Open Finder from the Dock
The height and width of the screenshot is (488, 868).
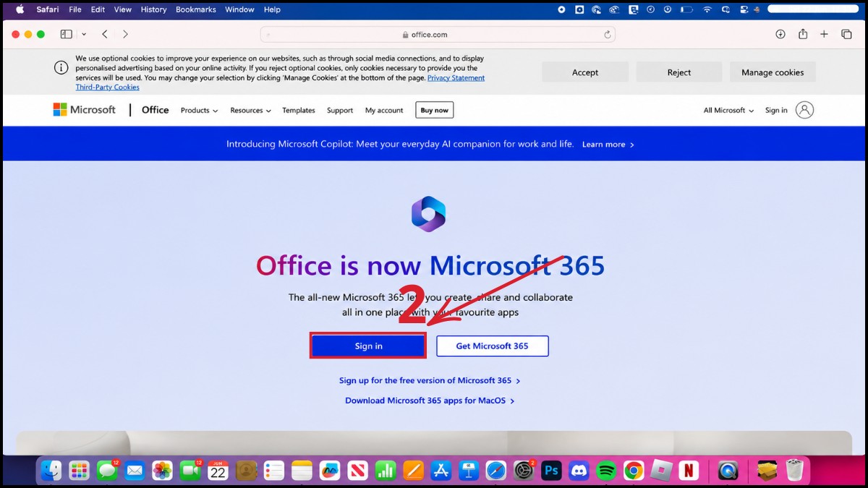pos(51,471)
